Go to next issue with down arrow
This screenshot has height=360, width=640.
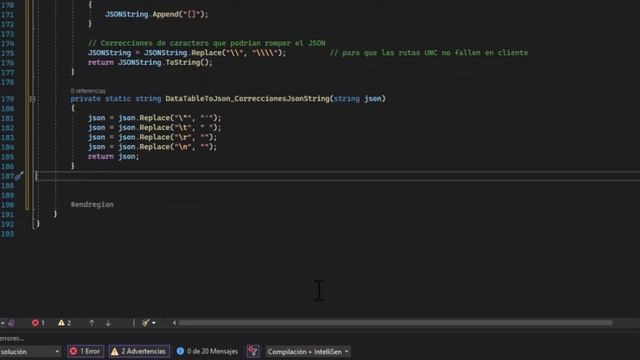(108, 323)
